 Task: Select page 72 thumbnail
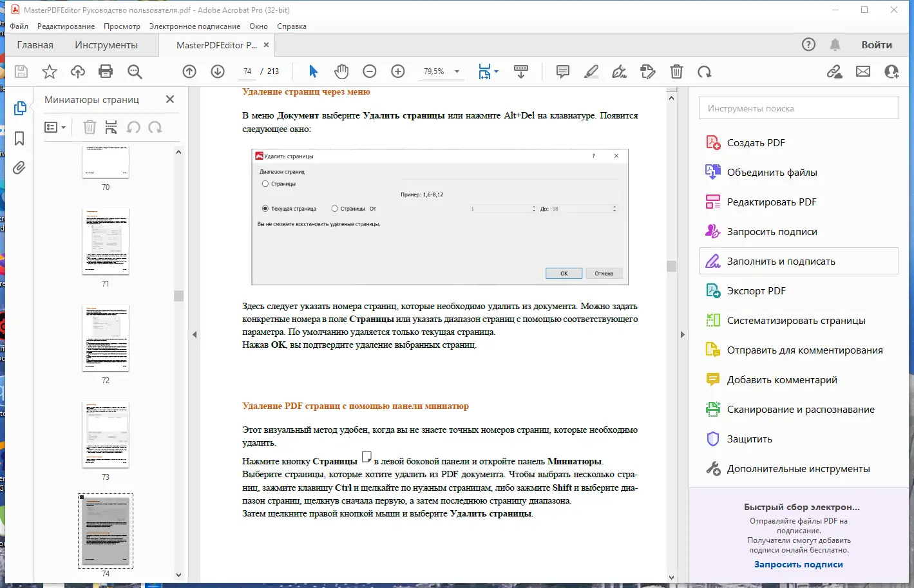click(106, 338)
